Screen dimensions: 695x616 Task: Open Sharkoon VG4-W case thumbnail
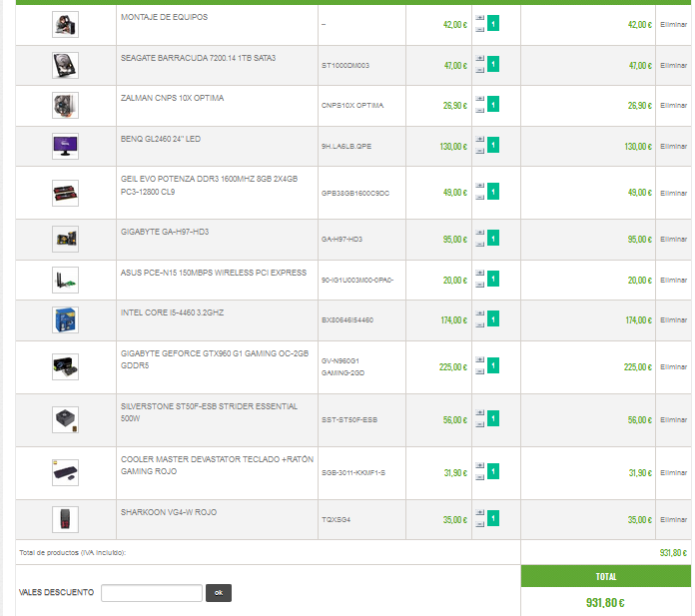coord(65,519)
